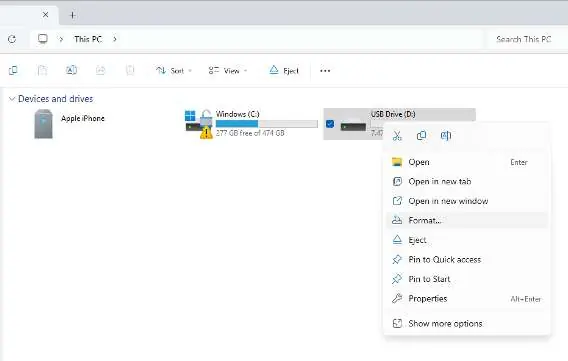Click the Rename icon in context menu

446,136
